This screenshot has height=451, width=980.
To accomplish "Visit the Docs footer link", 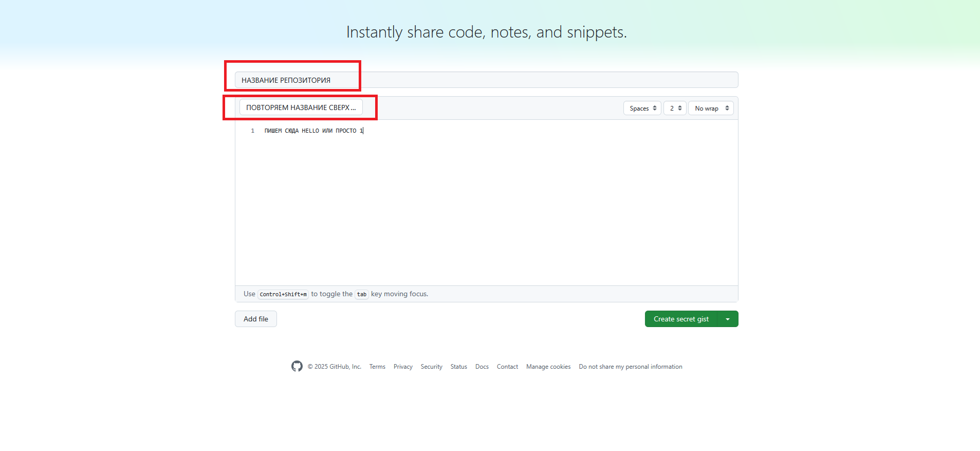I will [482, 367].
